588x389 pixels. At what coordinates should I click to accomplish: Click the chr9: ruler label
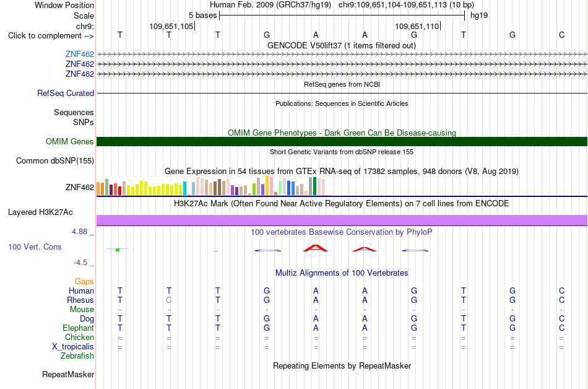point(85,26)
